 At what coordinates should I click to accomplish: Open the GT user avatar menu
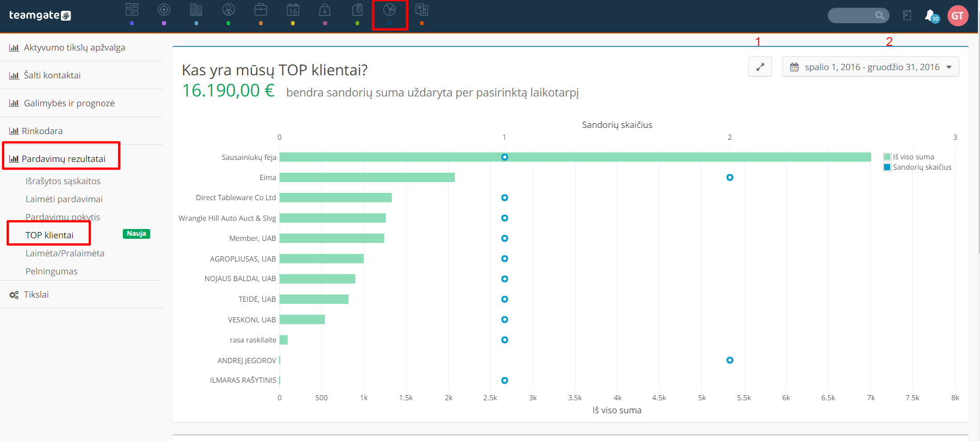958,16
